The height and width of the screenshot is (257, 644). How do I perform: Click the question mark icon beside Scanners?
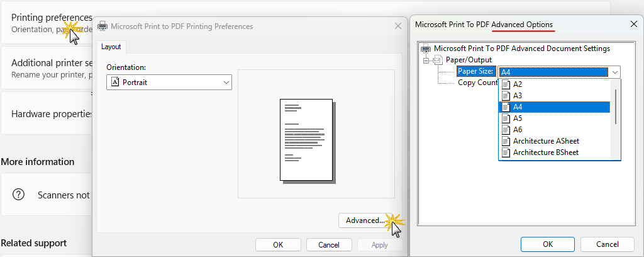(x=18, y=195)
